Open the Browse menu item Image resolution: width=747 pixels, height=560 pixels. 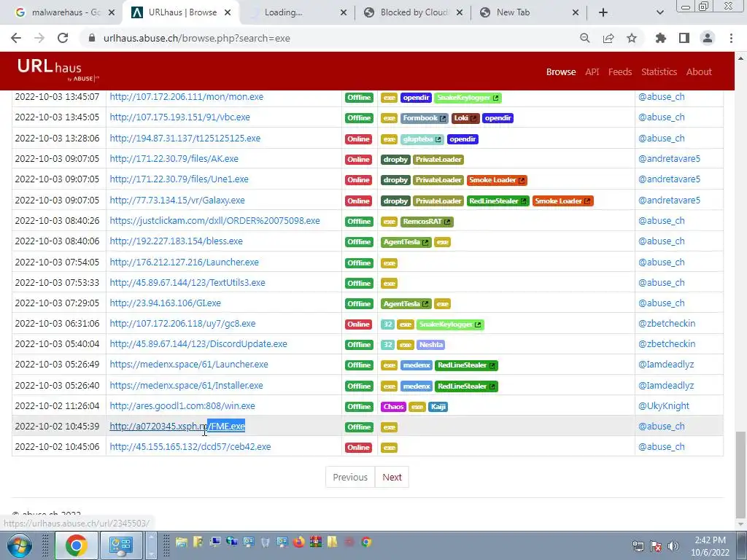pyautogui.click(x=561, y=72)
